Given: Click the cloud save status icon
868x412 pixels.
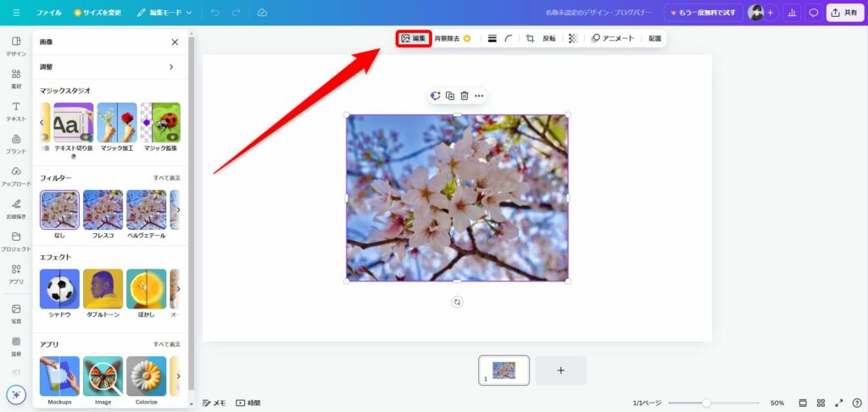Looking at the screenshot, I should click(263, 12).
